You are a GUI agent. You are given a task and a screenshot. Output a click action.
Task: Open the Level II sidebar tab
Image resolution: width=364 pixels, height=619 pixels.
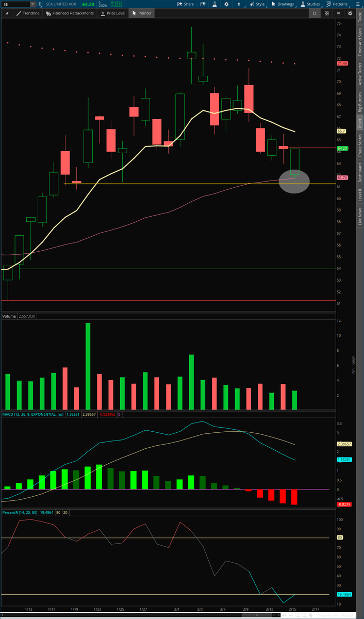[360, 195]
